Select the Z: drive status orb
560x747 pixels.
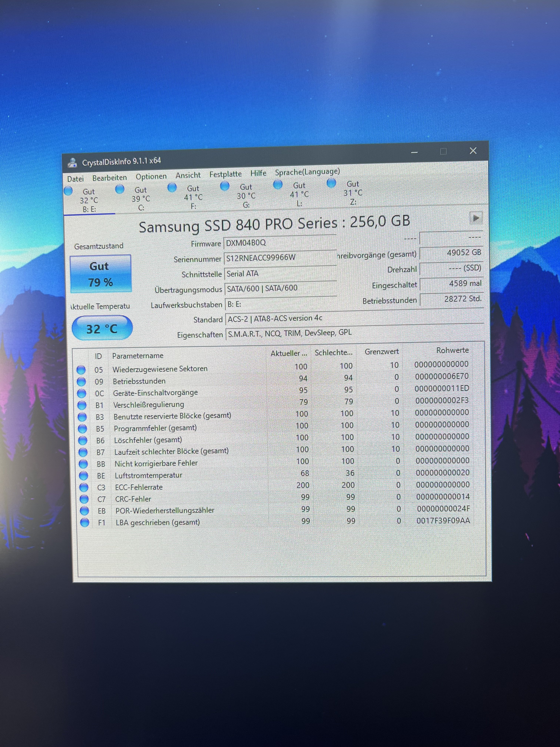click(x=331, y=183)
